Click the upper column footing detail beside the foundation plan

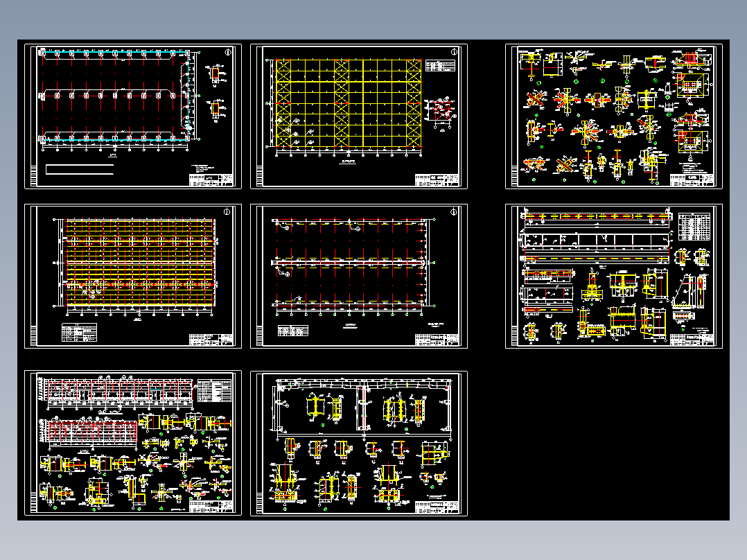216,74
